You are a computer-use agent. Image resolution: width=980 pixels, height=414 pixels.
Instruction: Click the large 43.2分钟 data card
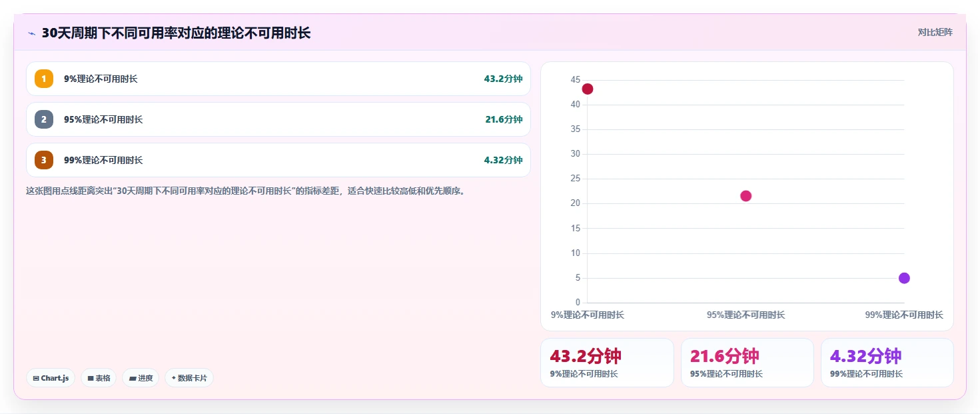(607, 363)
